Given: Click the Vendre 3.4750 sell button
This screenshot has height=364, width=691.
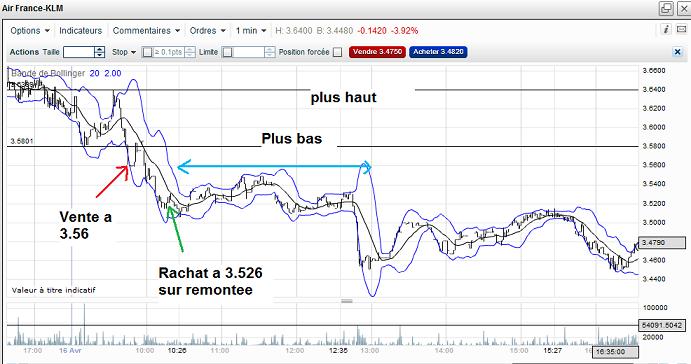Looking at the screenshot, I should tap(377, 52).
